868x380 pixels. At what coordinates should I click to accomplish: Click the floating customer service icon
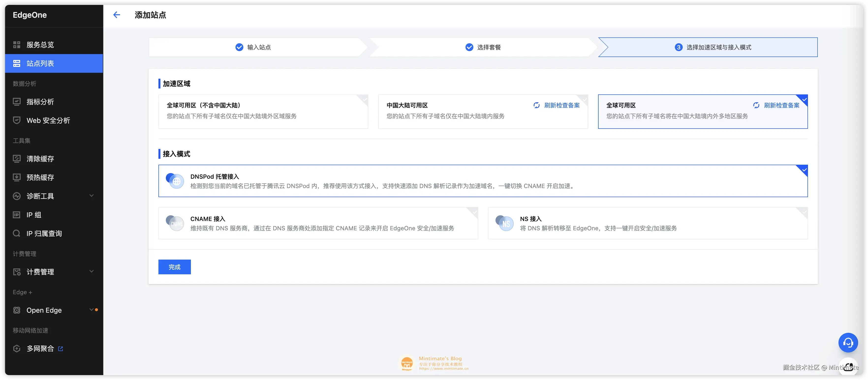point(848,342)
